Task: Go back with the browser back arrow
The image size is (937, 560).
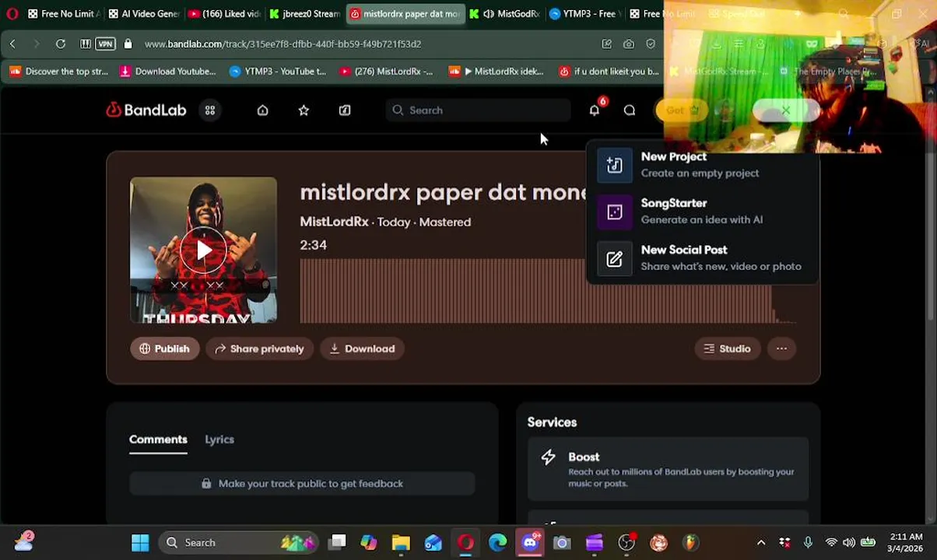Action: [12, 44]
